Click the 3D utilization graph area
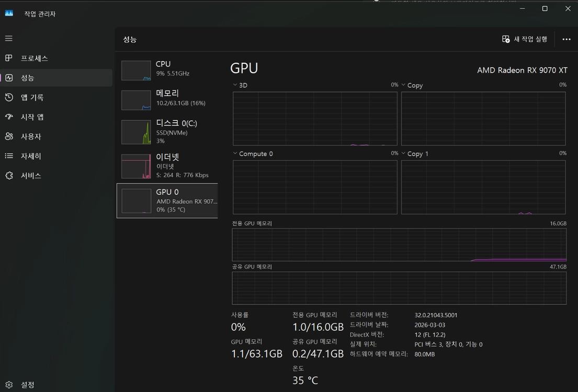This screenshot has width=578, height=392. (315, 119)
